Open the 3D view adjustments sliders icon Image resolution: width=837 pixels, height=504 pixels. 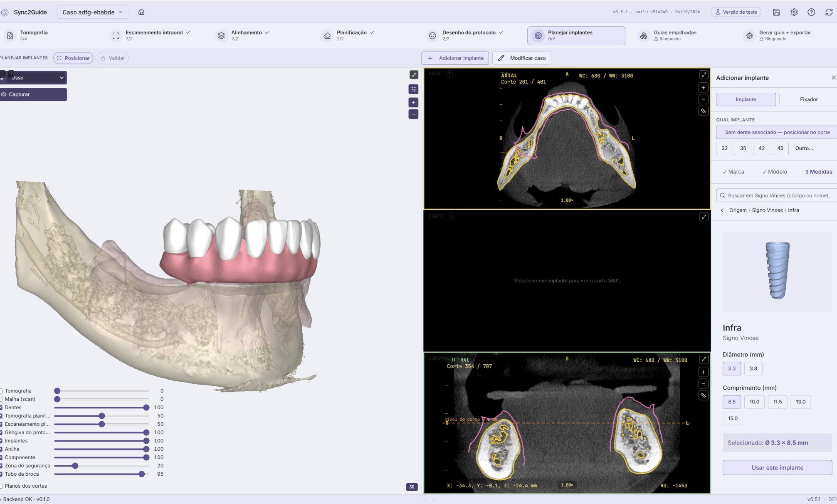[413, 89]
